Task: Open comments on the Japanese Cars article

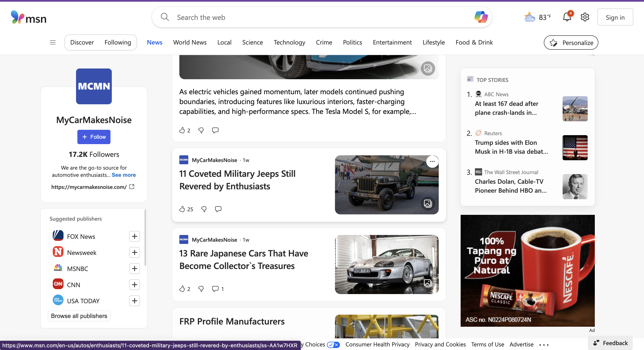Action: (x=215, y=289)
